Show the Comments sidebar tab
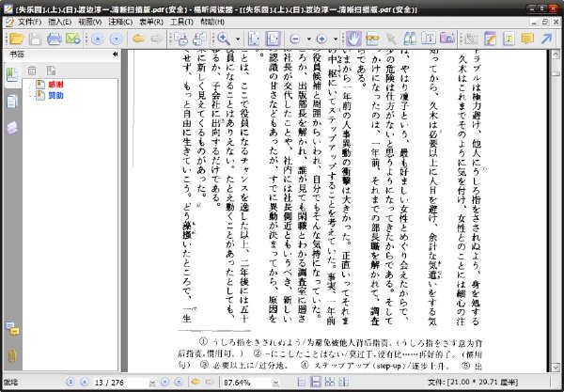The image size is (564, 392). click(12, 328)
